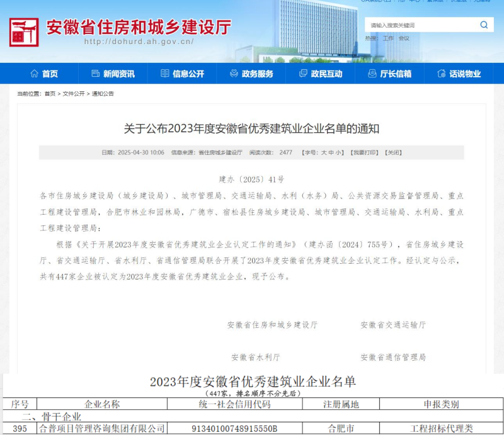
Task: Go to the 政务服务 menu item
Action: 257,74
